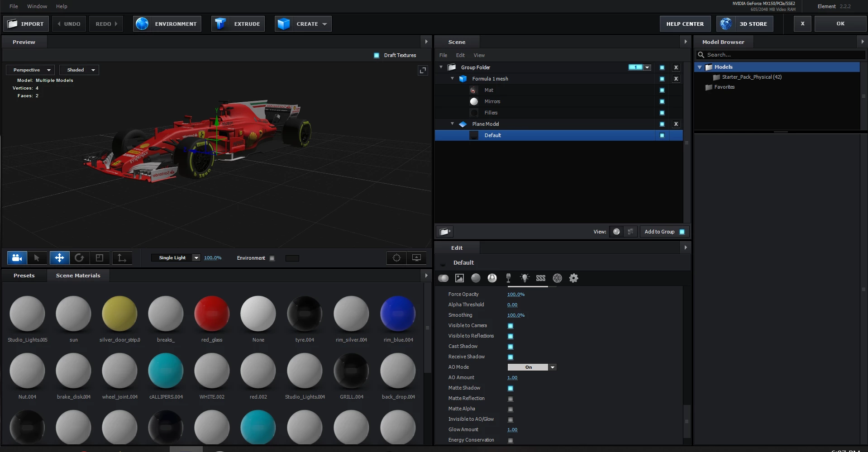Viewport: 868px width, 452px height.
Task: Toggle visibility of Formula 1 mesh
Action: [x=662, y=79]
